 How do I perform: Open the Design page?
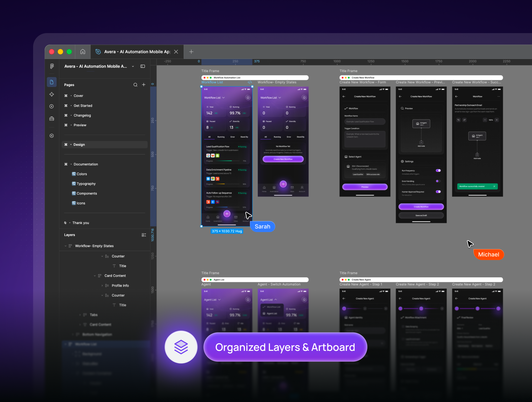(x=105, y=145)
